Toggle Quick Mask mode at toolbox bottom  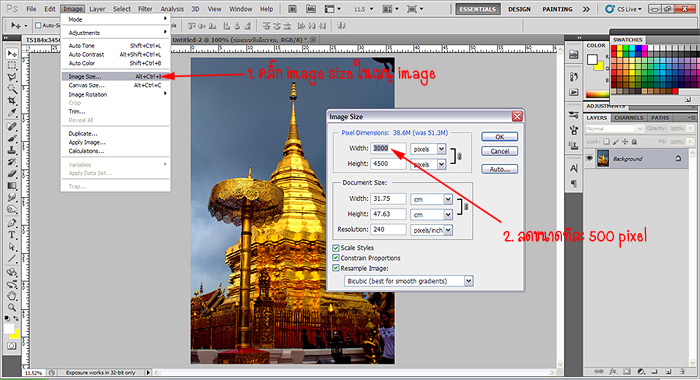pyautogui.click(x=12, y=346)
